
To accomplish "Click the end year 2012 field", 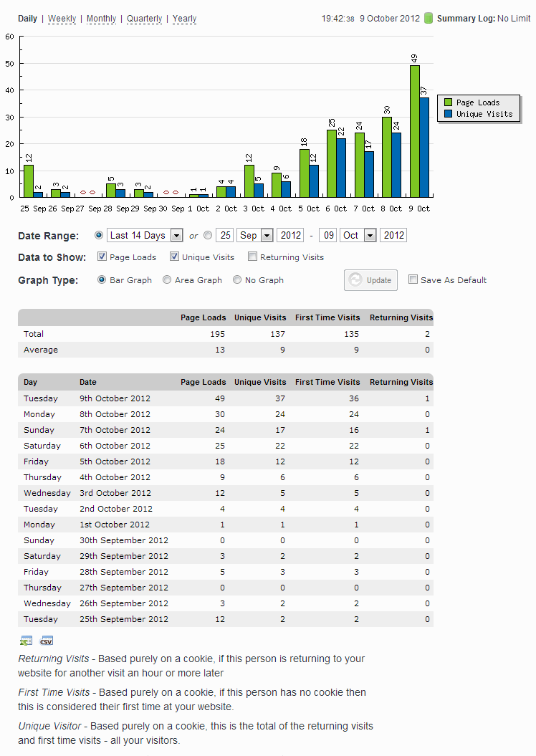I will pyautogui.click(x=393, y=235).
